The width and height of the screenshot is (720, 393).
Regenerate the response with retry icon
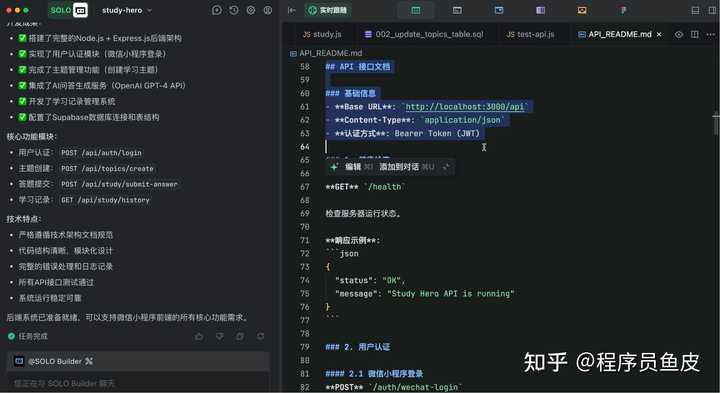pyautogui.click(x=260, y=337)
